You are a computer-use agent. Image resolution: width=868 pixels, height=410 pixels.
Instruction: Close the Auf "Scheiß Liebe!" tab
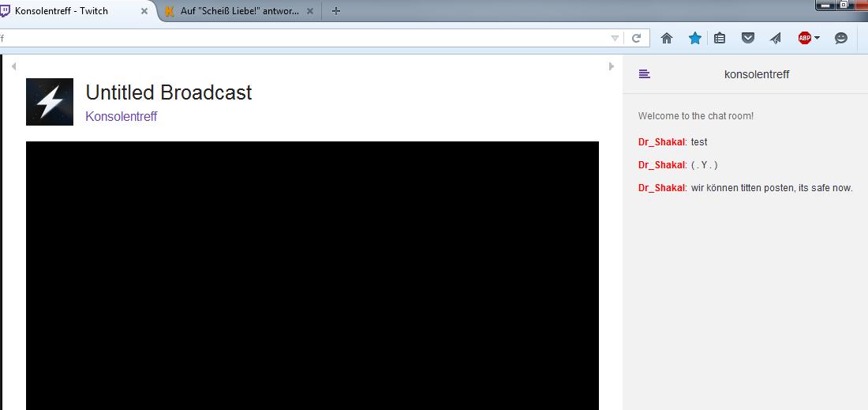pyautogui.click(x=310, y=11)
